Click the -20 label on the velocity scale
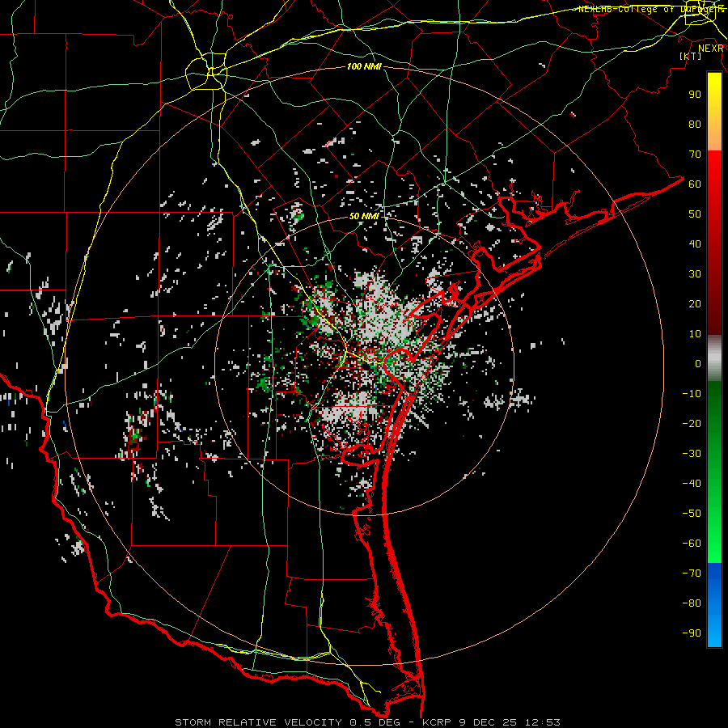Viewport: 728px width, 728px height. click(x=692, y=423)
